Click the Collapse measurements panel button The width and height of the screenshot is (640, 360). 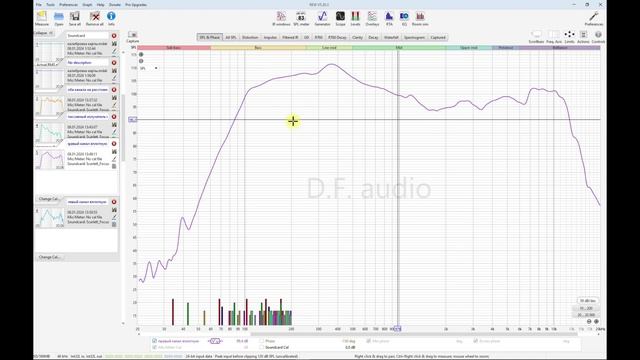[x=44, y=33]
